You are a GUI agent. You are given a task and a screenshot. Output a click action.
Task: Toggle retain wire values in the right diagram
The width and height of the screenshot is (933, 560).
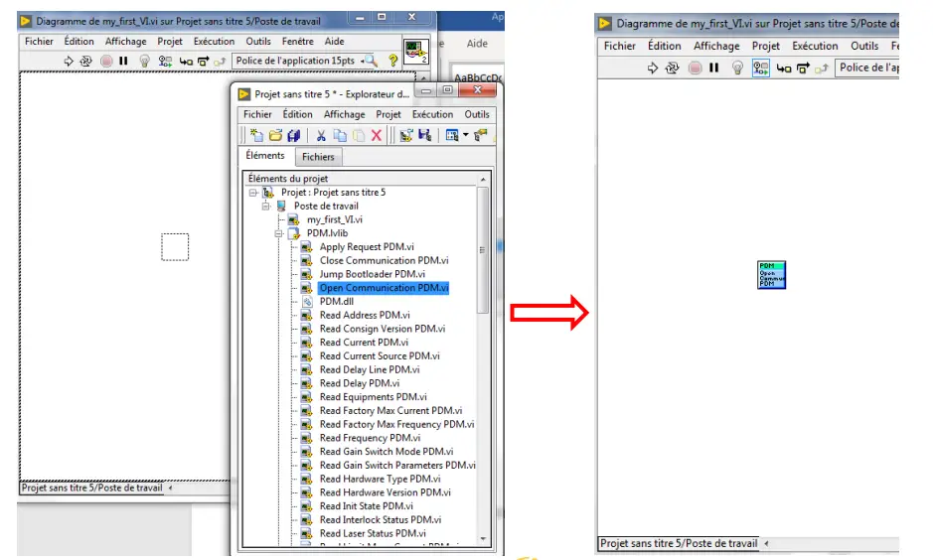click(760, 68)
